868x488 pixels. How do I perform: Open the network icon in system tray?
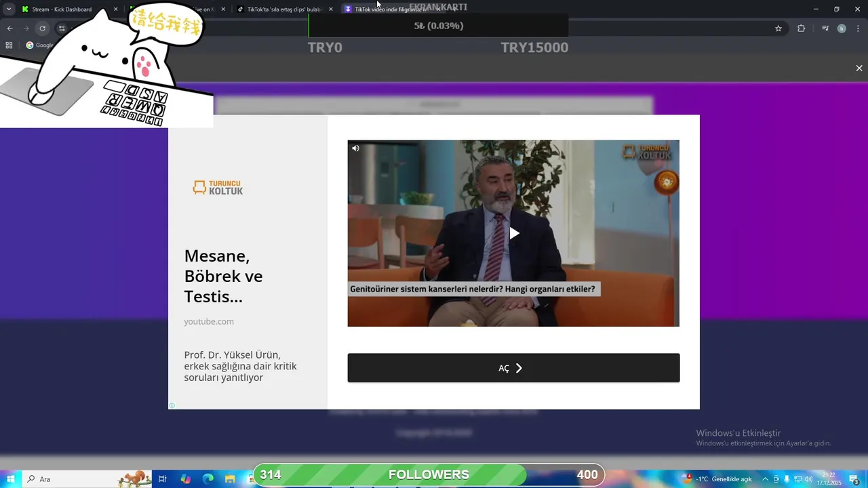pyautogui.click(x=797, y=479)
